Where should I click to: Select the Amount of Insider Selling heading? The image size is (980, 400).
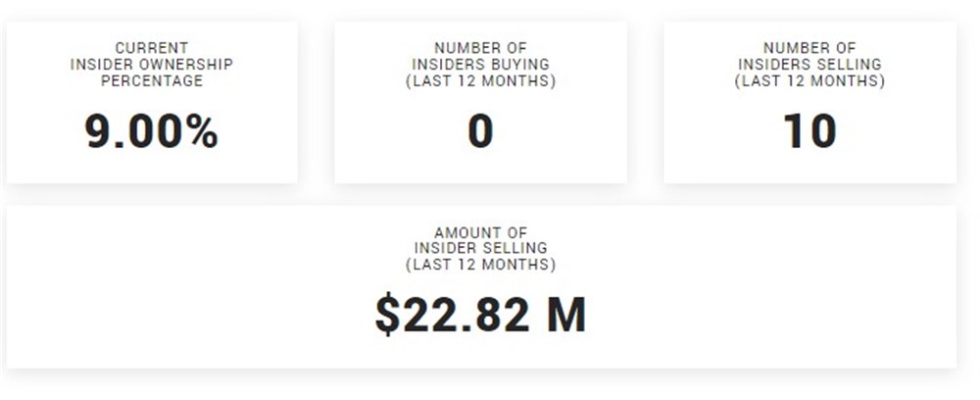click(480, 249)
